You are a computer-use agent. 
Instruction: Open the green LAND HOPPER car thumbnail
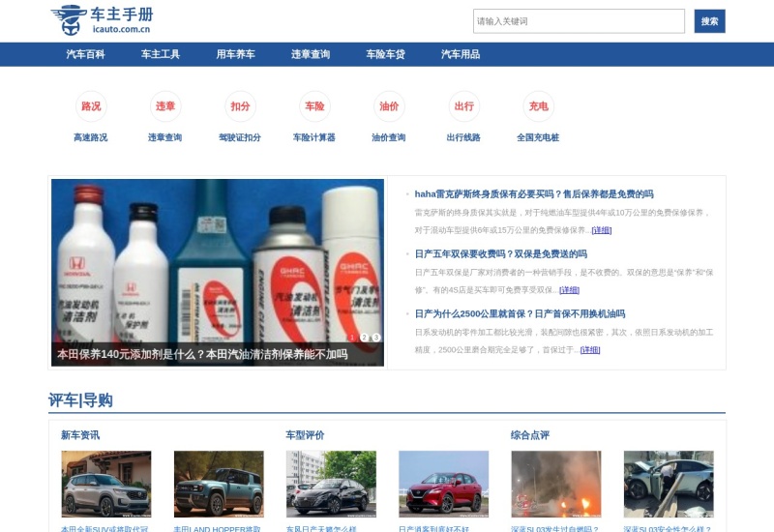tap(219, 484)
